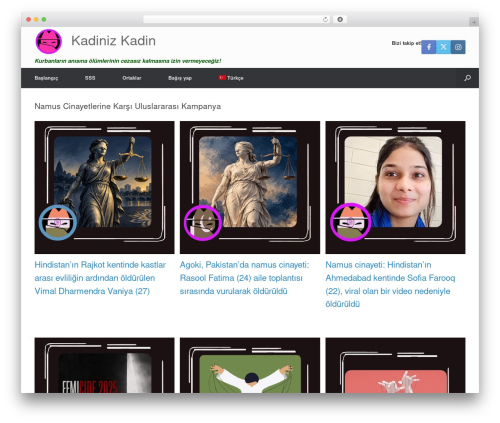This screenshot has height=423, width=500.
Task: Open the salmon-colored hands thumbnail
Action: 395,365
